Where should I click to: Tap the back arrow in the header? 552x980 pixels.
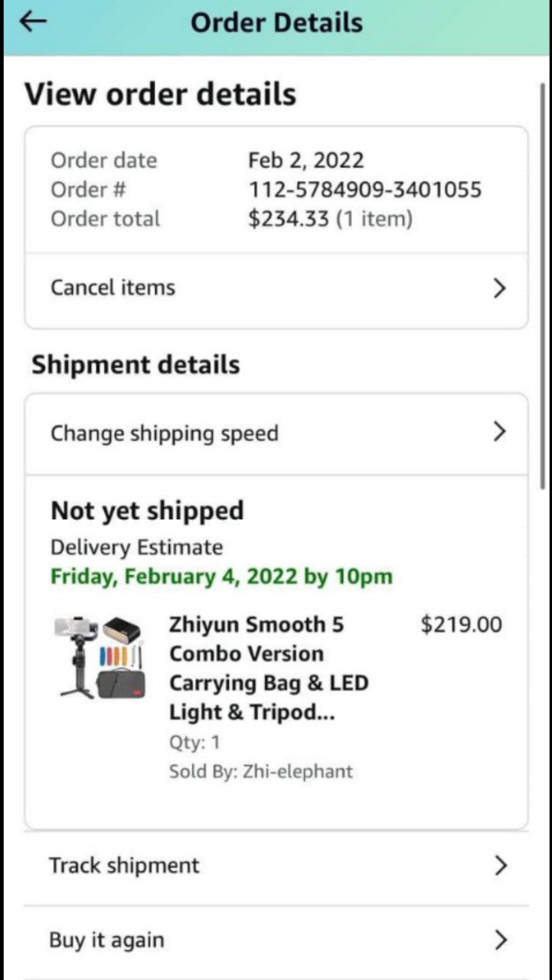click(33, 22)
